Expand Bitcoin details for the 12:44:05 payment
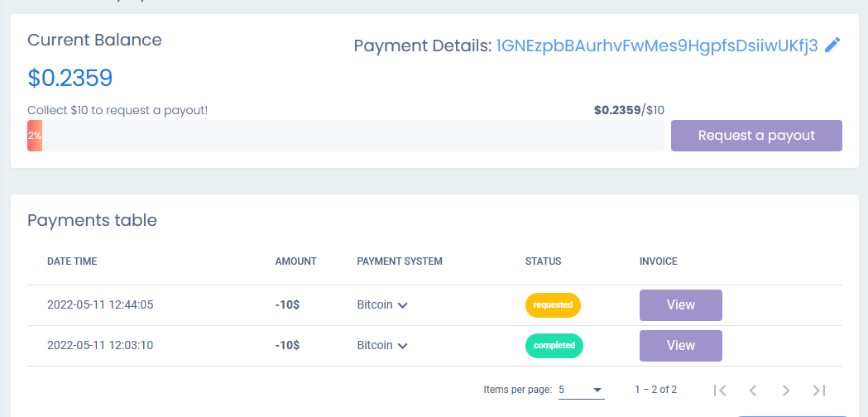868x417 pixels. [x=402, y=305]
